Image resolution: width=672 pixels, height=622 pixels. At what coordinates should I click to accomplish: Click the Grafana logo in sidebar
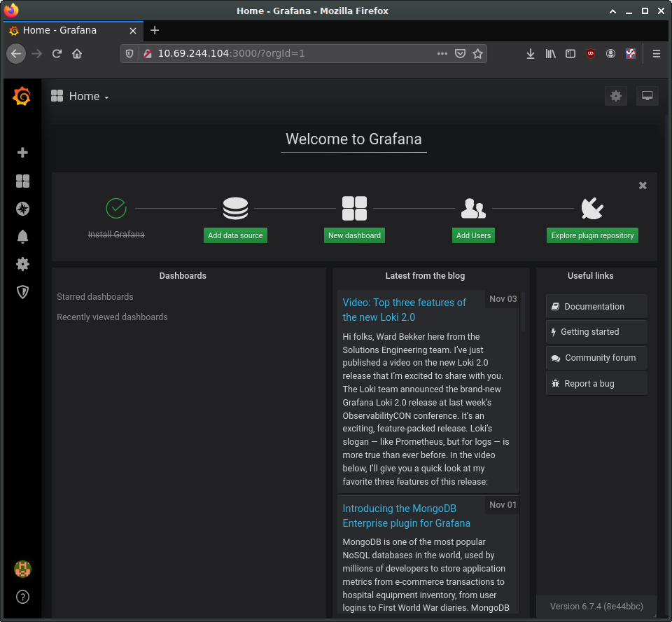(22, 96)
